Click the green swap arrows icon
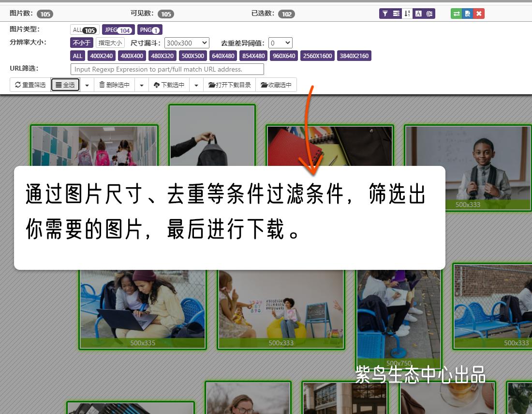This screenshot has height=414, width=532. pos(457,14)
